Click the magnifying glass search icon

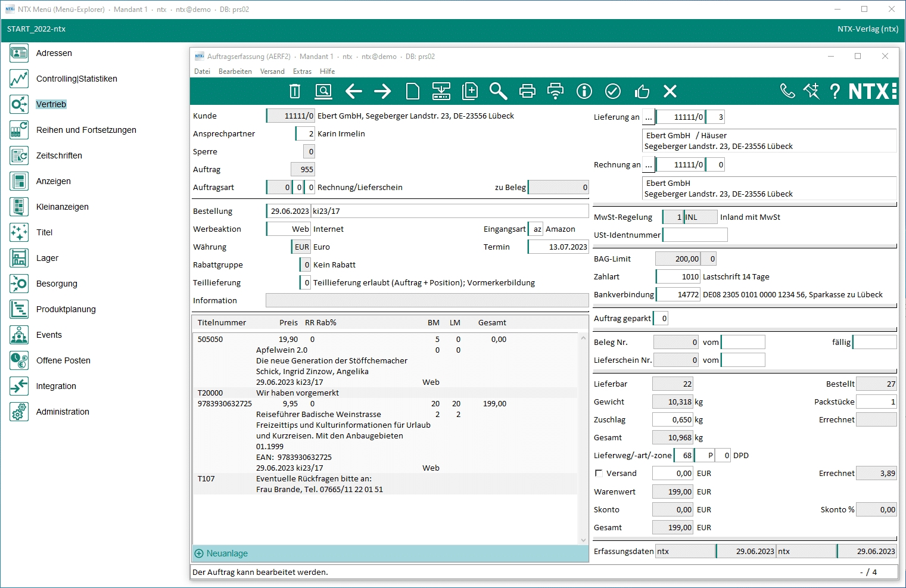coord(498,91)
